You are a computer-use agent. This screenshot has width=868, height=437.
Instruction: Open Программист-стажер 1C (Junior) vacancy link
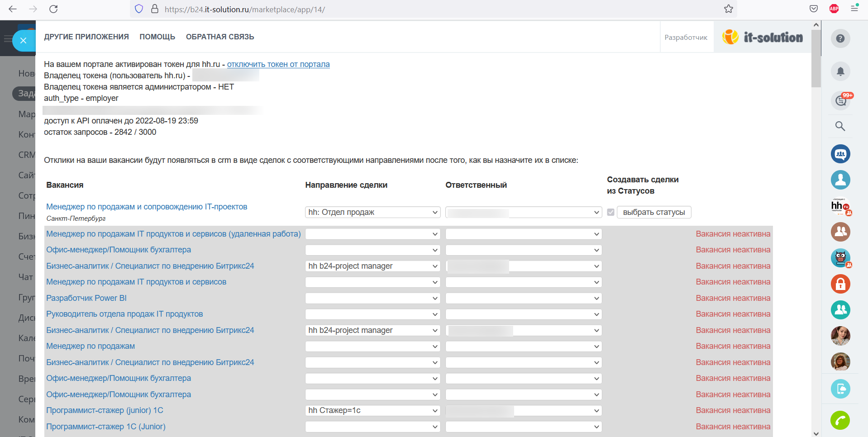pyautogui.click(x=106, y=427)
